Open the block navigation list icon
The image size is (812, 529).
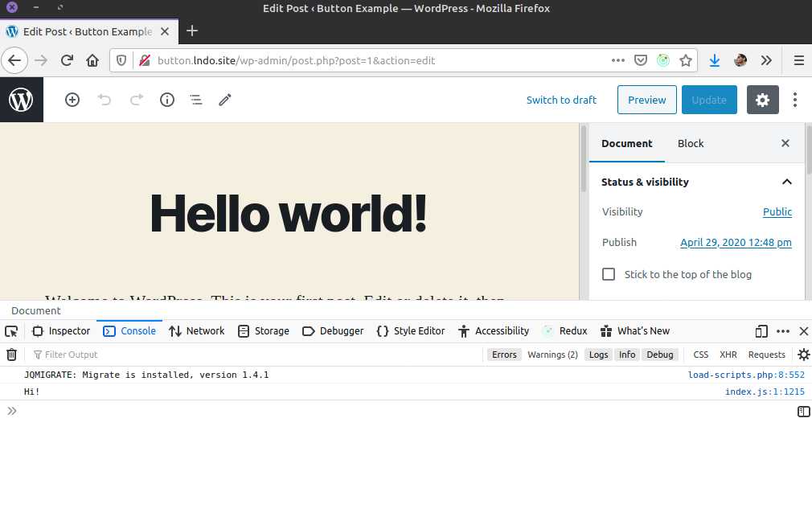(195, 100)
